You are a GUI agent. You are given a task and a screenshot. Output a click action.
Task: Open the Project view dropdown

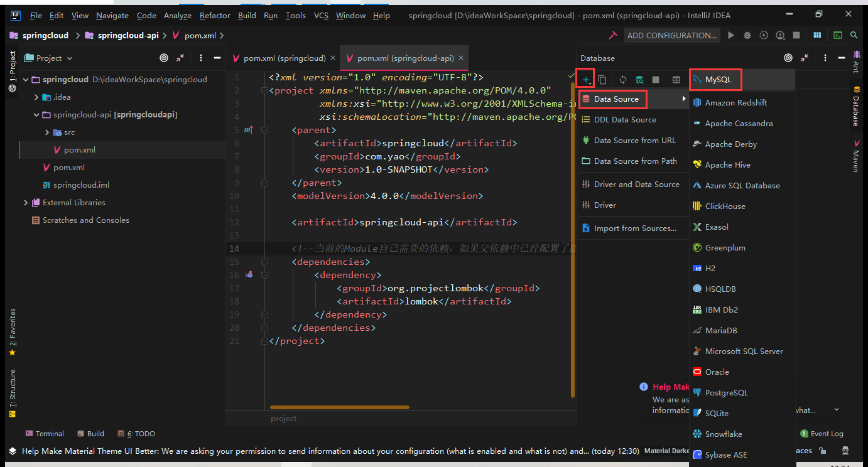pos(48,58)
